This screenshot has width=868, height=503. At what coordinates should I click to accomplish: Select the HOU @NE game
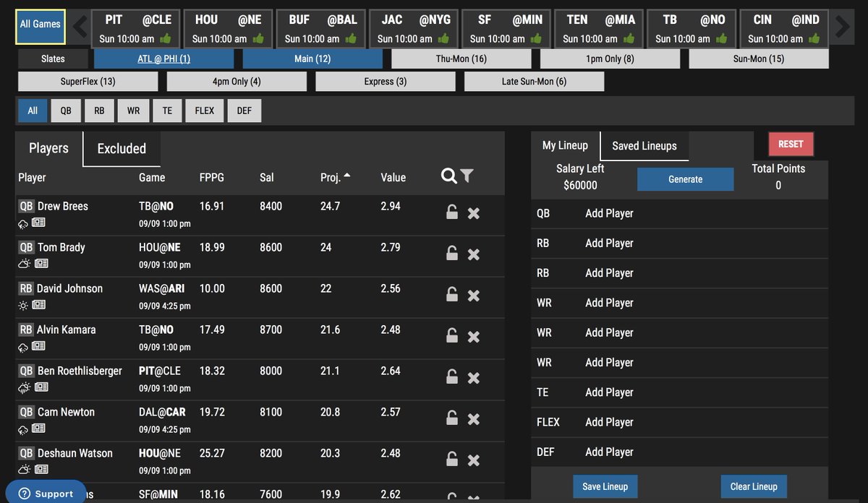tap(226, 28)
